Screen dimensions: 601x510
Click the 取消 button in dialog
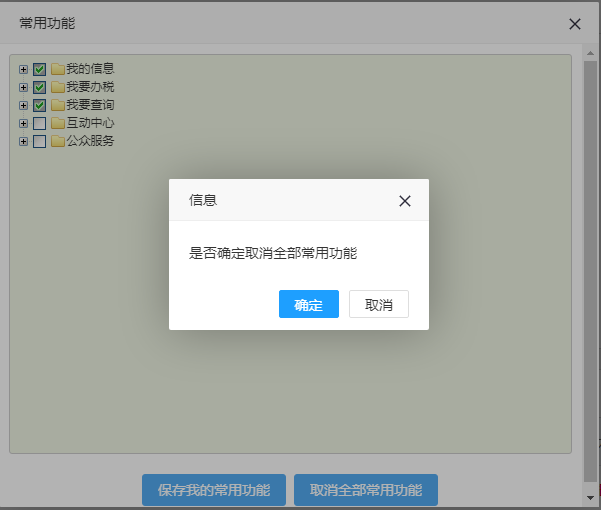(x=379, y=304)
